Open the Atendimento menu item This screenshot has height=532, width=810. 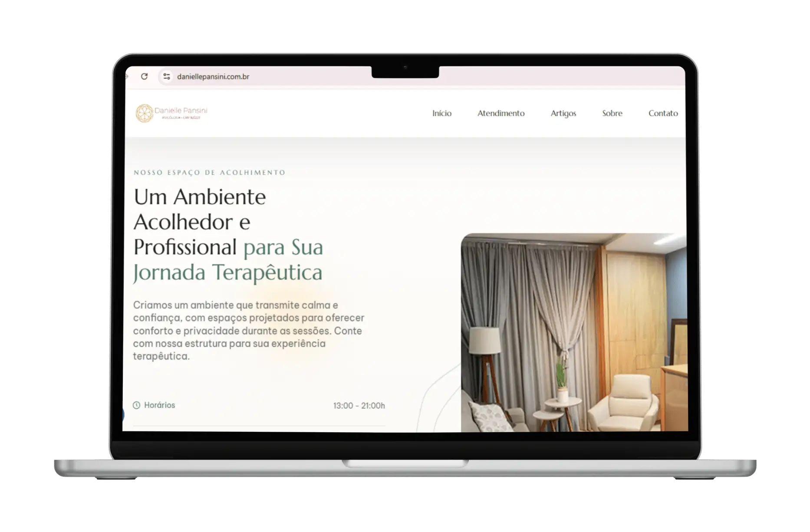click(x=500, y=113)
